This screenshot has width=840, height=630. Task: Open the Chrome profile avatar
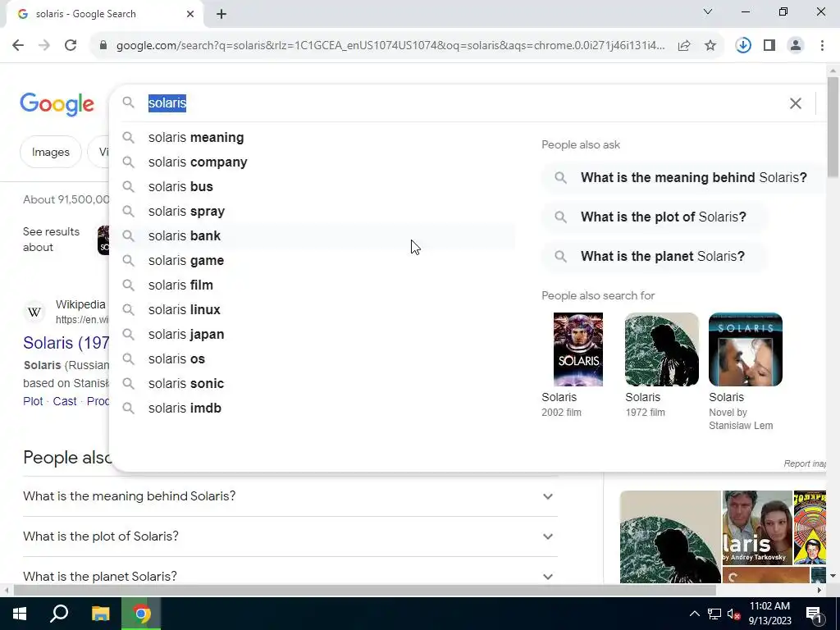[x=796, y=46]
